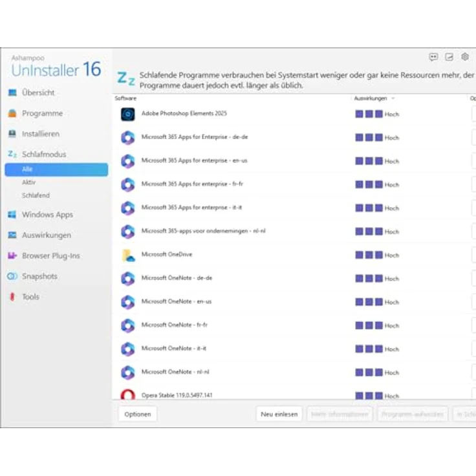476x476 pixels.
Task: Click icon of Microsoft 365 Apps en-us
Action: pyautogui.click(x=128, y=161)
